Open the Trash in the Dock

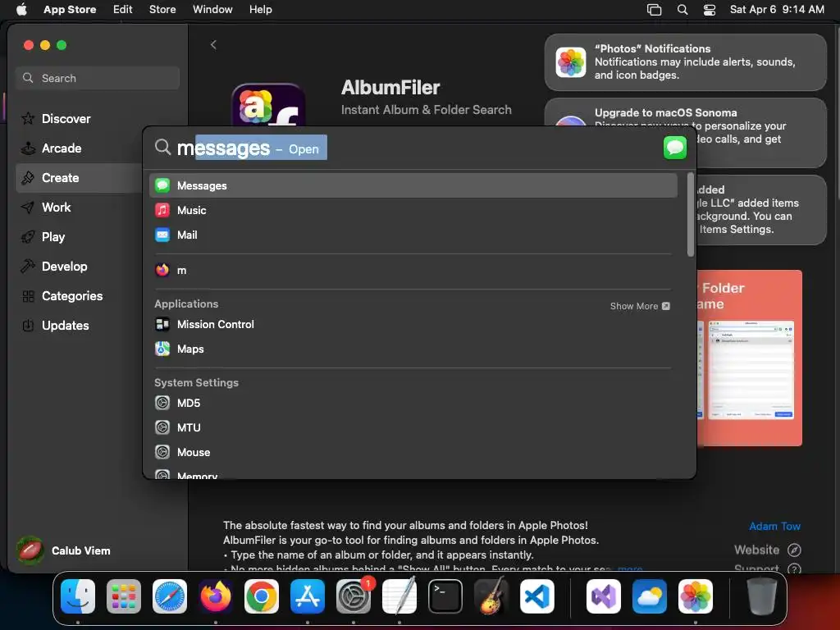pyautogui.click(x=761, y=596)
